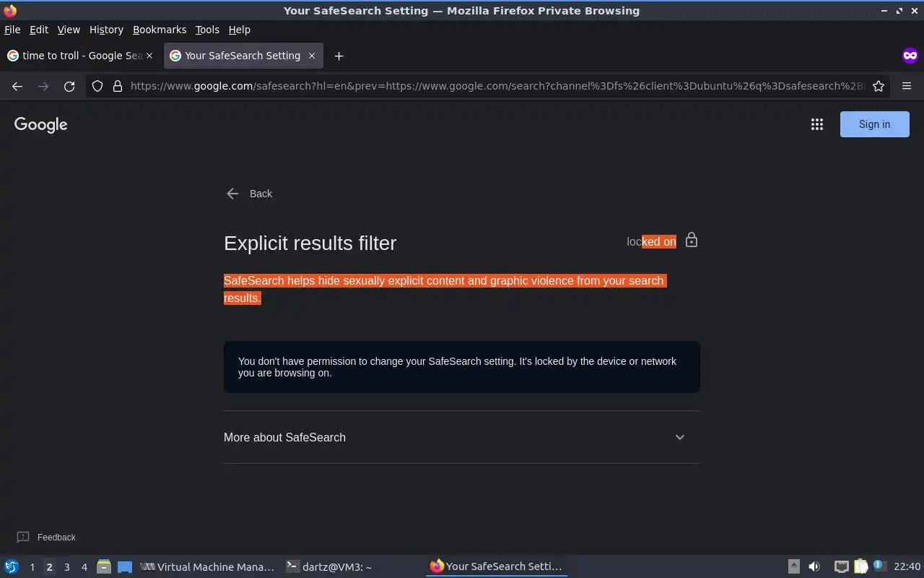The height and width of the screenshot is (578, 924).
Task: Open the Help menu
Action: (239, 30)
